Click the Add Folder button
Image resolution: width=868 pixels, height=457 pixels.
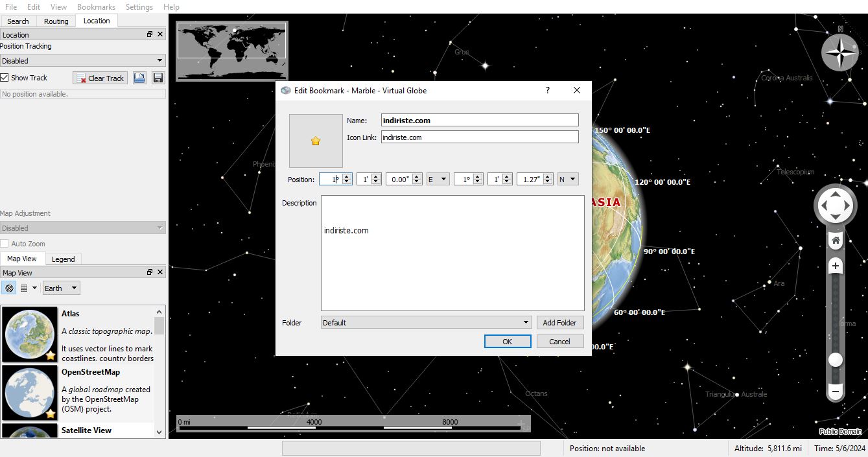(x=560, y=322)
